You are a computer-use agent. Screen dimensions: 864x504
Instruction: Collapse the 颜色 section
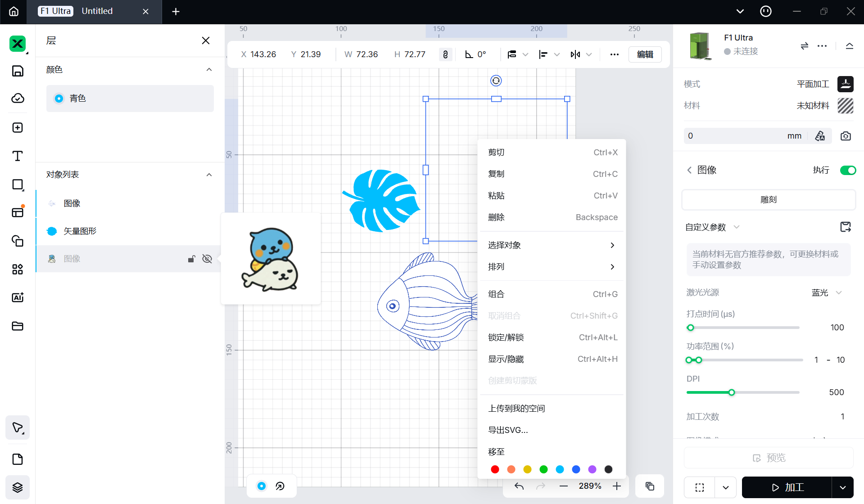tap(209, 70)
